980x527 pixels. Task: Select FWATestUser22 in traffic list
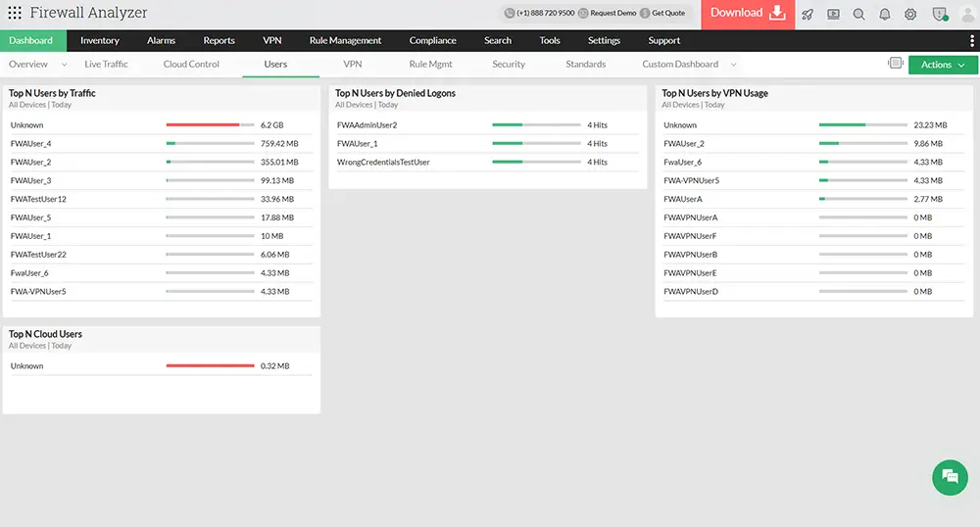click(x=38, y=255)
